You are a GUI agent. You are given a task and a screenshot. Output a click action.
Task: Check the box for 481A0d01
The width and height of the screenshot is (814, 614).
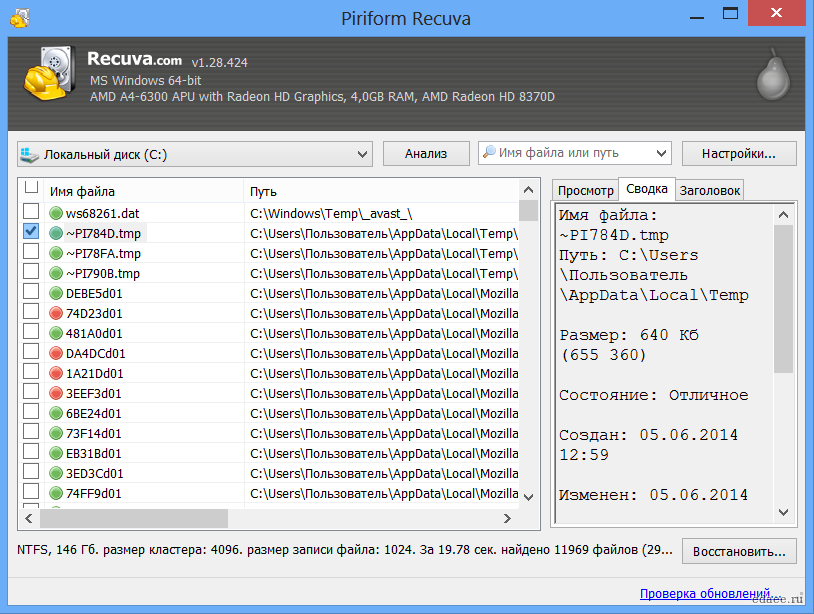pyautogui.click(x=31, y=331)
